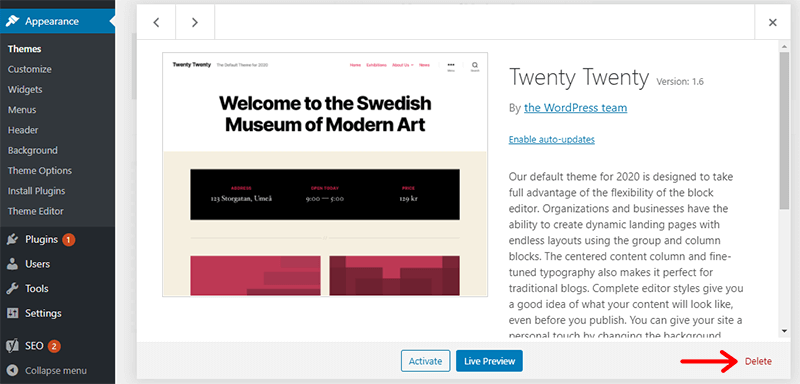Image resolution: width=800 pixels, height=384 pixels.
Task: Open the Themes submenu item
Action: [x=24, y=49]
